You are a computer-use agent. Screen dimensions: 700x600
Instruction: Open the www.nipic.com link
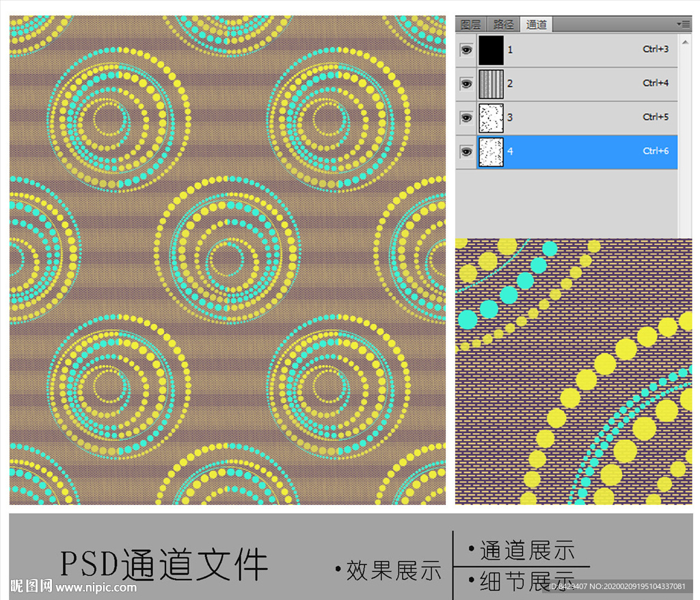tap(96, 587)
